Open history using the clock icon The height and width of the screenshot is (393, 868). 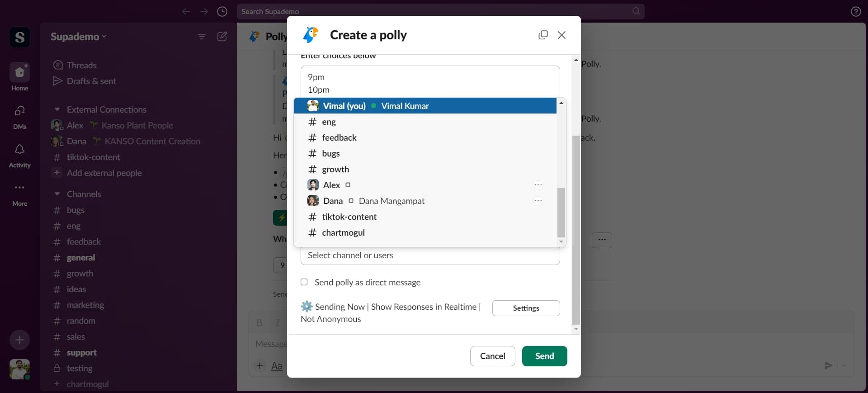[222, 12]
